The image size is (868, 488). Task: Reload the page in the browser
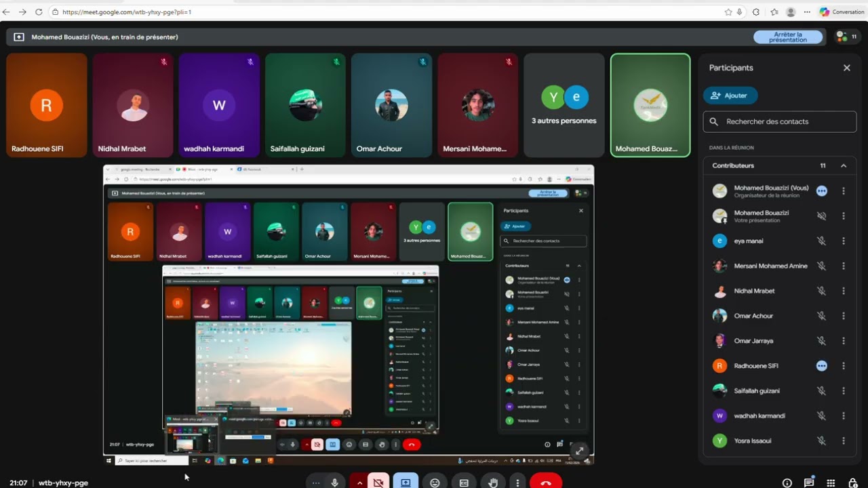tap(38, 12)
